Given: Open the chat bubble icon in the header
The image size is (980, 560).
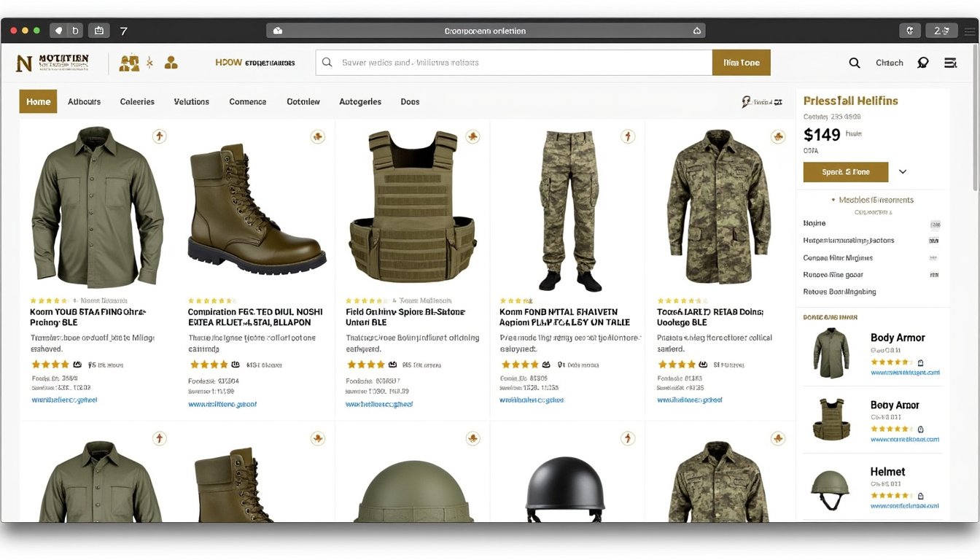Looking at the screenshot, I should point(922,63).
